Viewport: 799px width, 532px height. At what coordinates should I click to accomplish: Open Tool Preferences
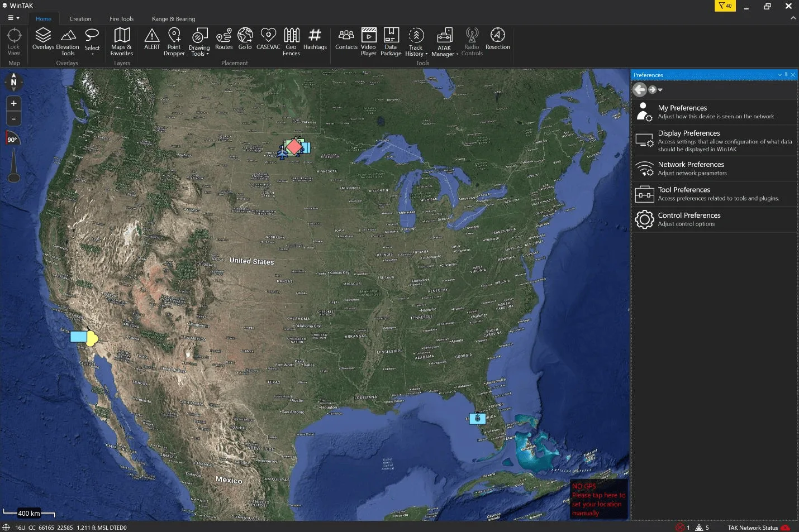pos(714,194)
